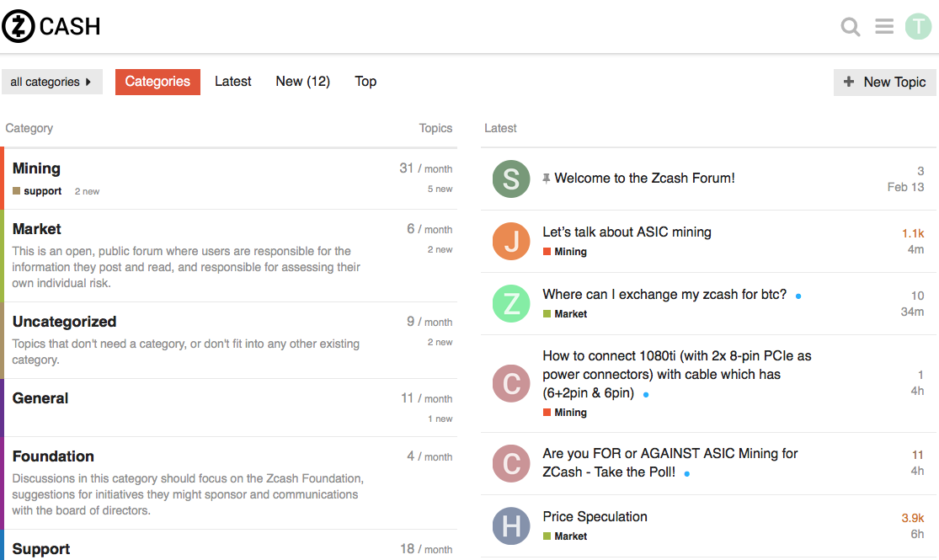
Task: Open the Foundation category
Action: click(53, 456)
